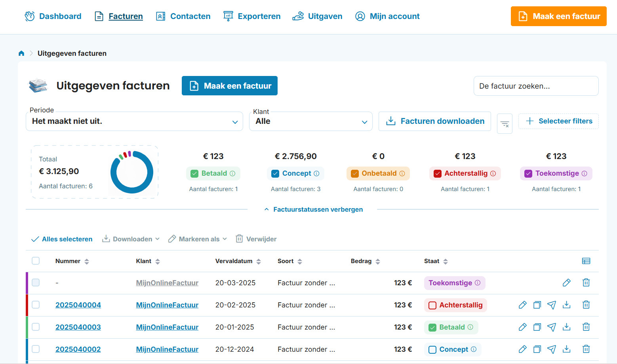The image size is (617, 364).
Task: Send invoice 2025040002
Action: click(552, 349)
